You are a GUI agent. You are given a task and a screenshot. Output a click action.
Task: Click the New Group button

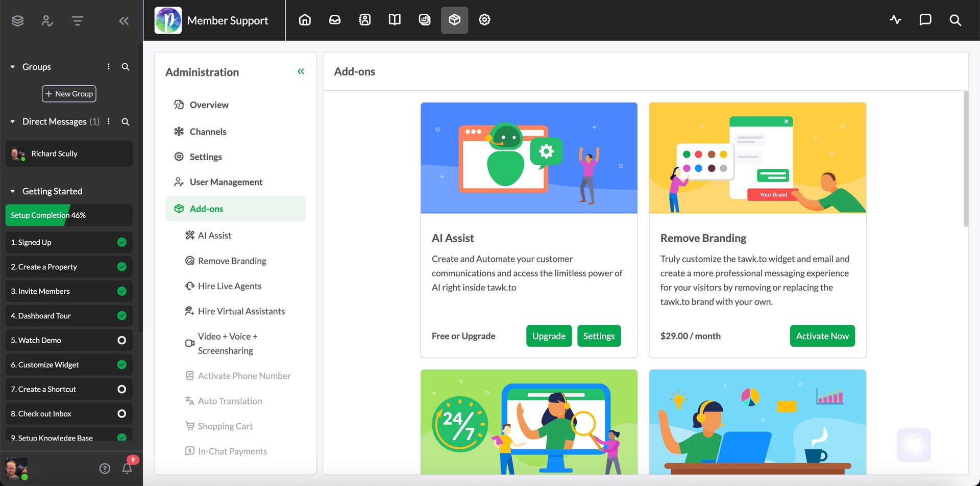tap(69, 94)
